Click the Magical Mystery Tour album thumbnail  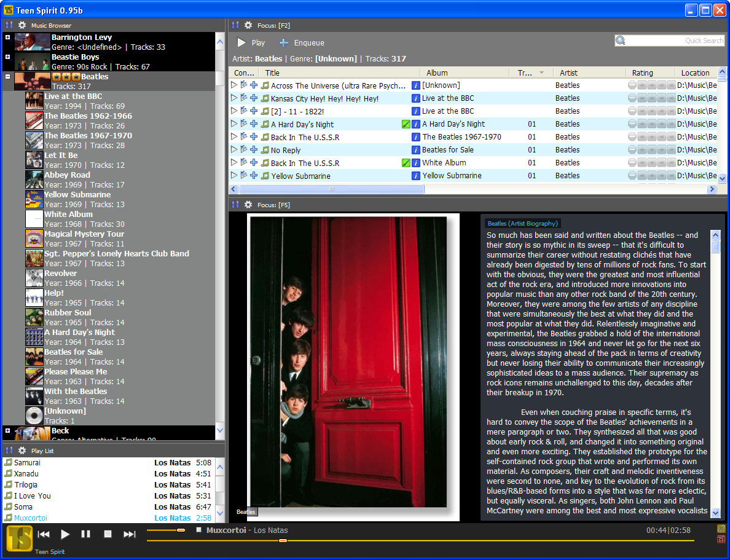[34, 239]
